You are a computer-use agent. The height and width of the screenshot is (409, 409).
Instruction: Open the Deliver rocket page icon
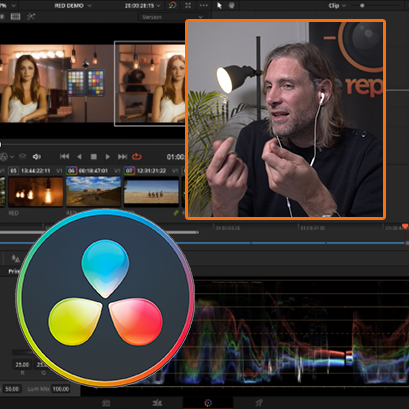pos(259,403)
